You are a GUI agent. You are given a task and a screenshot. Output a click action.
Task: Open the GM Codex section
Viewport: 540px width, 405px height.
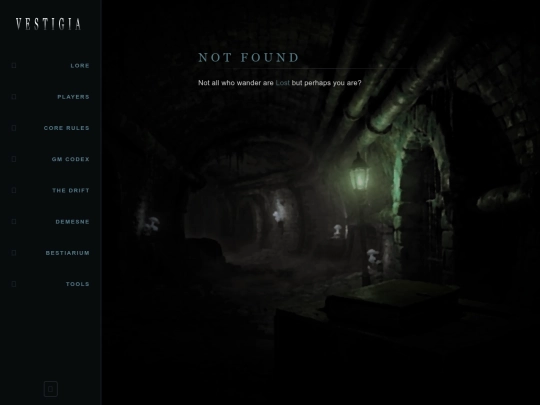71,159
